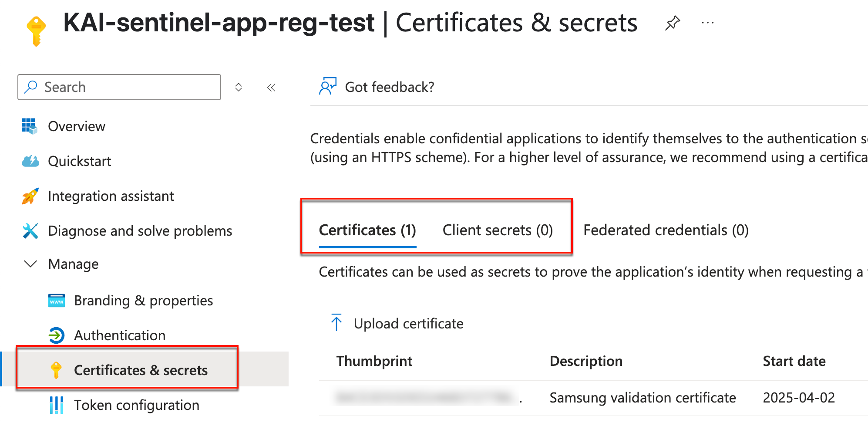Click the Quickstart cloud icon
Image resolution: width=868 pixels, height=433 pixels.
(30, 161)
